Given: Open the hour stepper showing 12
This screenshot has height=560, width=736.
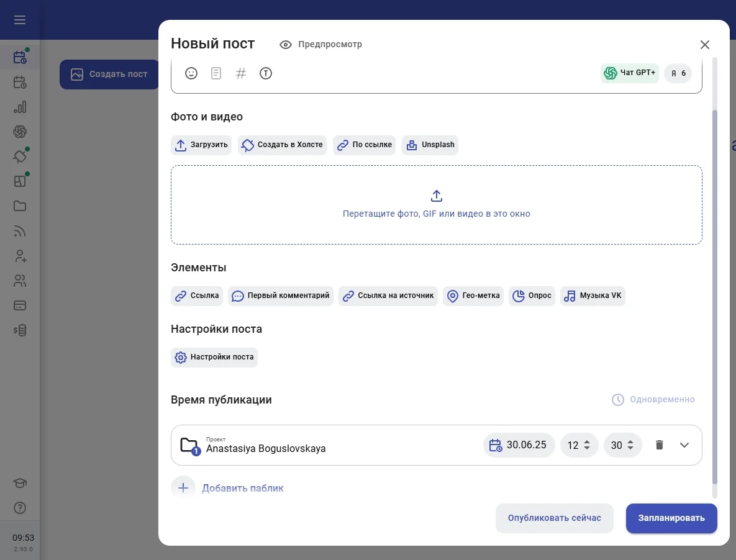Looking at the screenshot, I should (579, 445).
